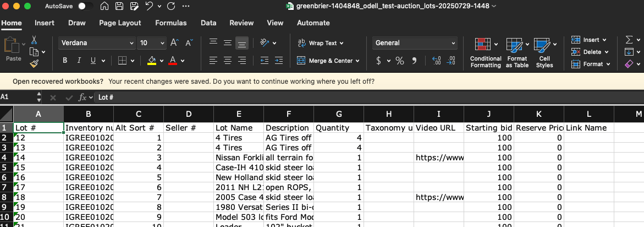Click the AutoSum sigma icon

tap(629, 40)
